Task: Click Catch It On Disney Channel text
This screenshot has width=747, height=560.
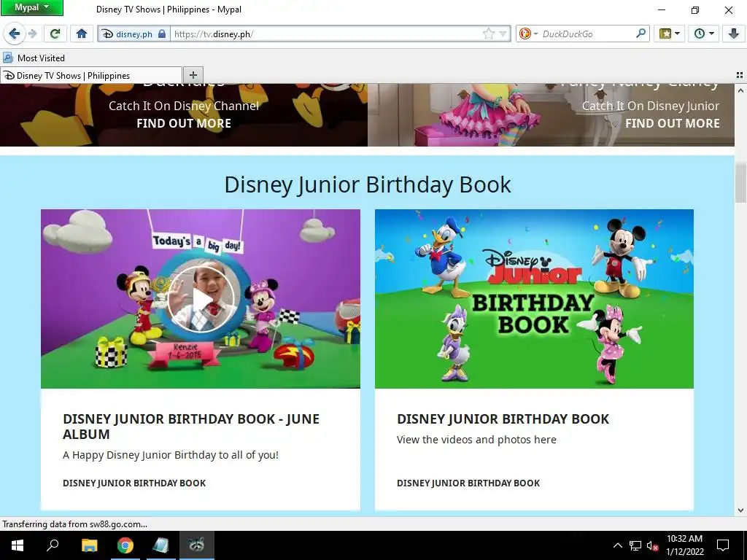Action: pos(184,106)
